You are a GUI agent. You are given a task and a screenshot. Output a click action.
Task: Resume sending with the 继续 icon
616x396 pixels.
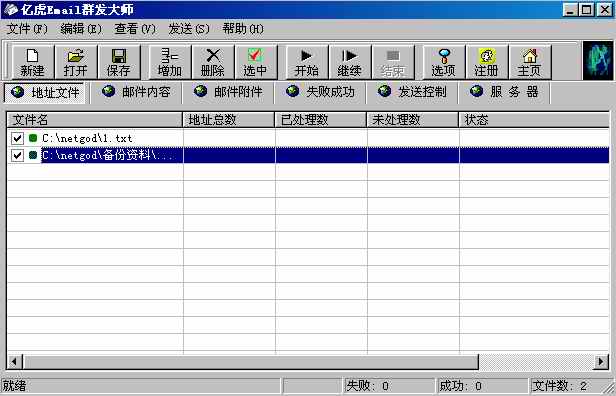click(x=350, y=62)
